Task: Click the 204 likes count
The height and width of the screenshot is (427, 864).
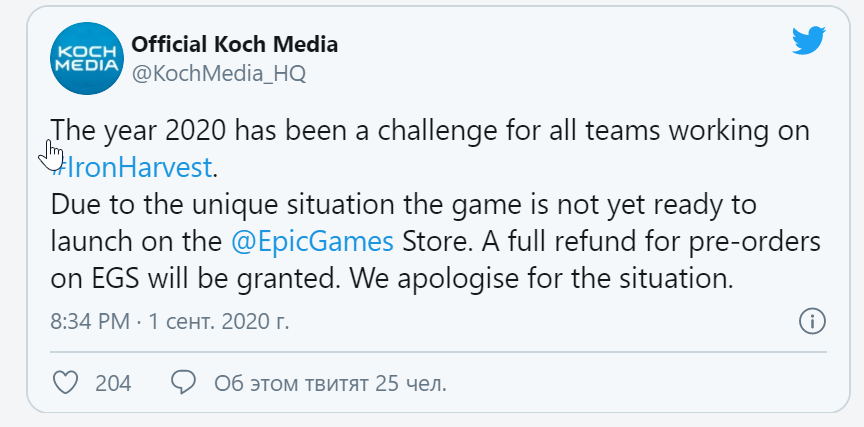Action: coord(113,383)
